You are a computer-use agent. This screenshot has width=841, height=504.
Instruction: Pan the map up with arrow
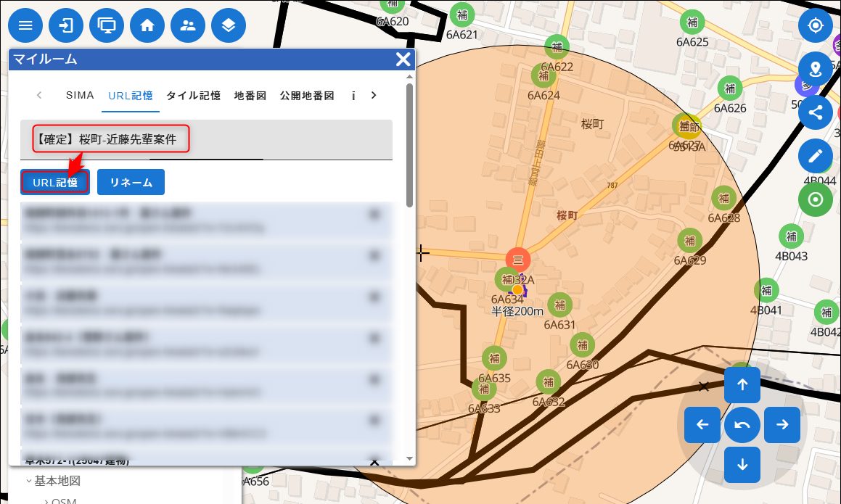(742, 385)
